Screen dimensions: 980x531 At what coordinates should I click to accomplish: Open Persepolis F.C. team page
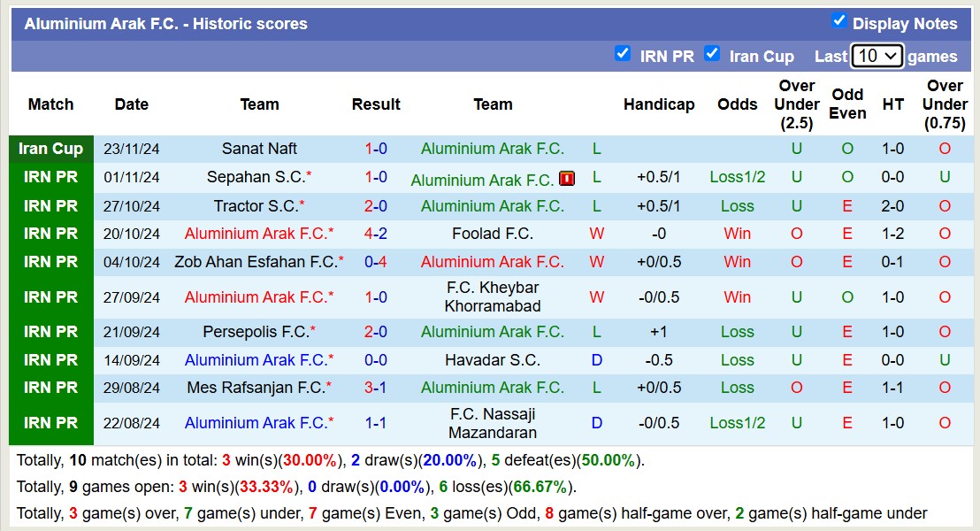pos(256,332)
